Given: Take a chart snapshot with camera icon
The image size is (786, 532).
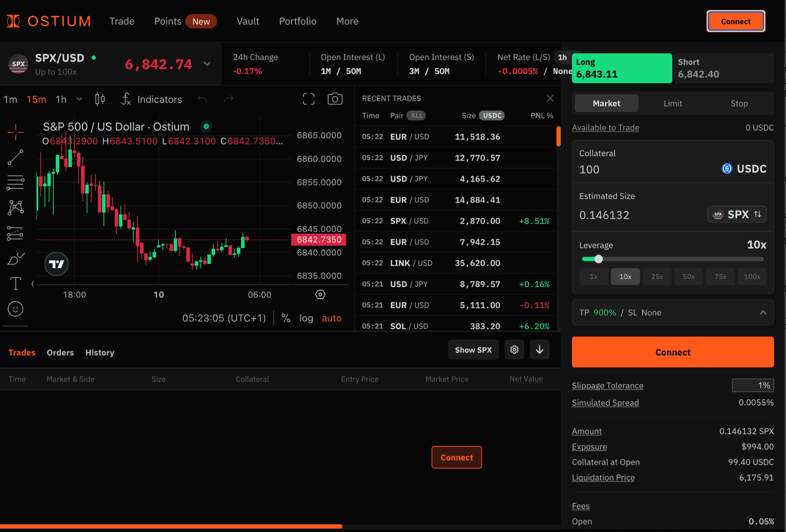Looking at the screenshot, I should [335, 99].
